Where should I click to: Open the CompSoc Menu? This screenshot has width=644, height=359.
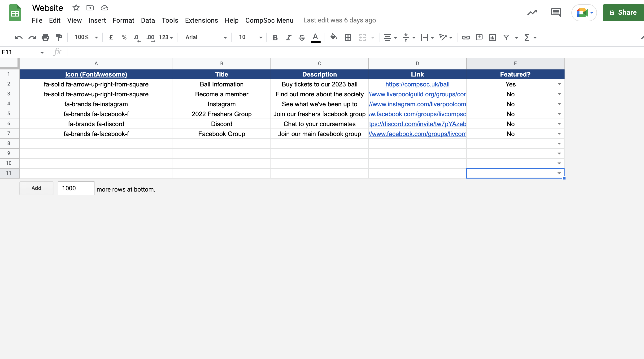point(269,20)
